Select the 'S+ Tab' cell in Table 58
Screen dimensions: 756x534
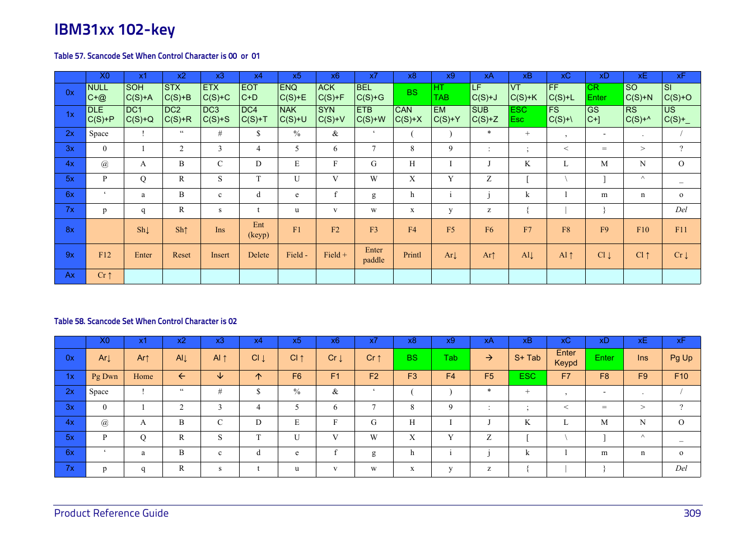pyautogui.click(x=528, y=358)
